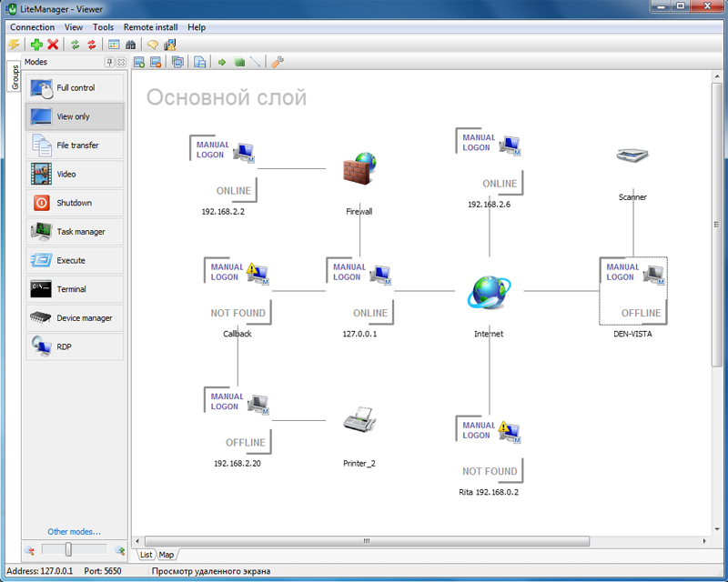Refresh the connections list
728x582 pixels.
[x=75, y=45]
